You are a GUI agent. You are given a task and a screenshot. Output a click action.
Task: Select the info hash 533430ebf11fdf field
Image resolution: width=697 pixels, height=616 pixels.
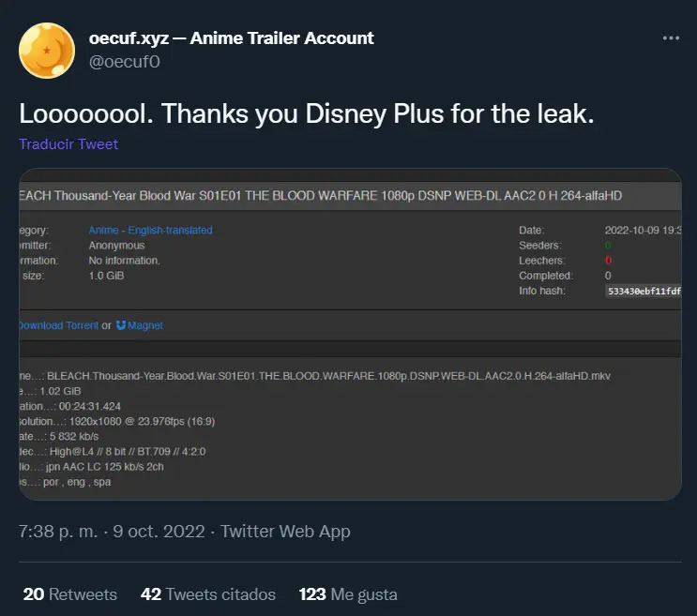(644, 291)
